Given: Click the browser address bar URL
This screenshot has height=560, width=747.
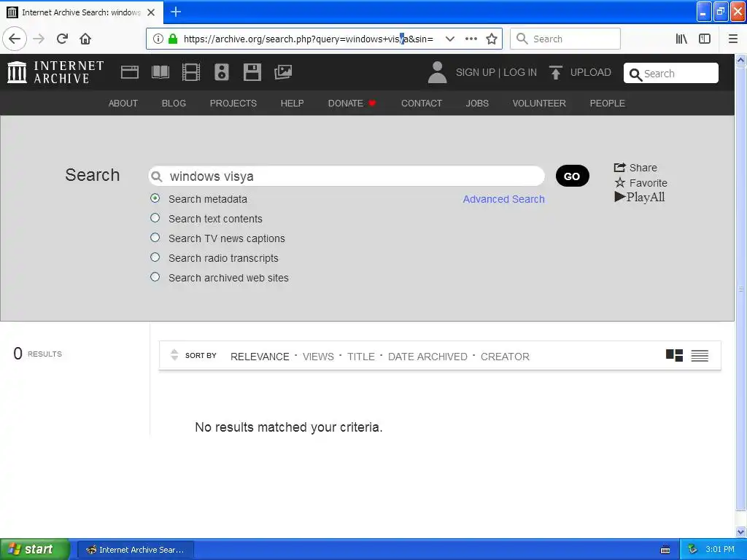Looking at the screenshot, I should tap(309, 39).
